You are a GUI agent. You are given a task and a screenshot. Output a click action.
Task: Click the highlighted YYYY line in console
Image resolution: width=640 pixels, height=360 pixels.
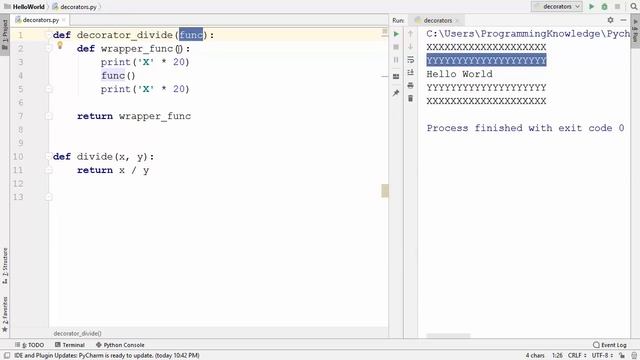click(486, 60)
